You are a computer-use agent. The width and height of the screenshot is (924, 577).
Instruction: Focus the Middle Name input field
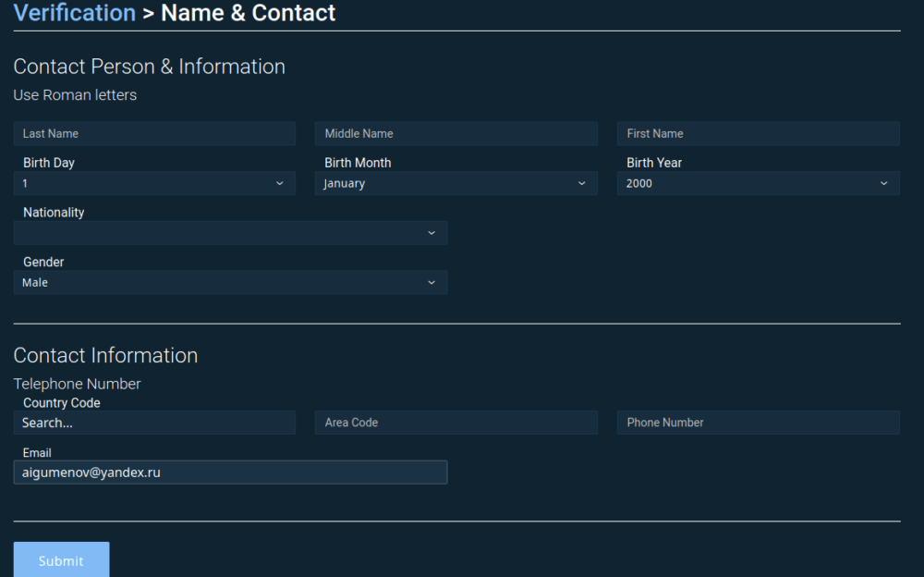pos(456,134)
